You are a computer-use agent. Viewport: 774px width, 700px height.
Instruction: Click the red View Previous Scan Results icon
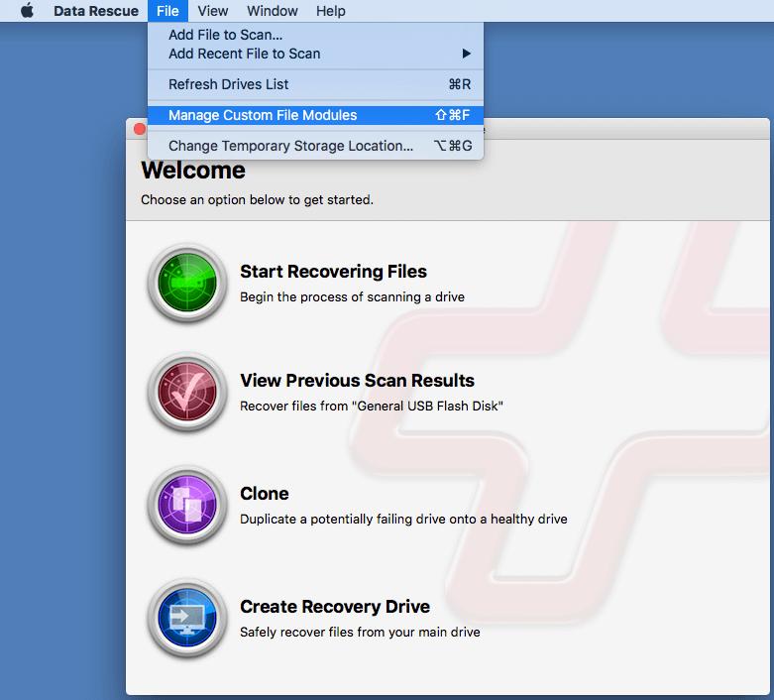tap(187, 393)
